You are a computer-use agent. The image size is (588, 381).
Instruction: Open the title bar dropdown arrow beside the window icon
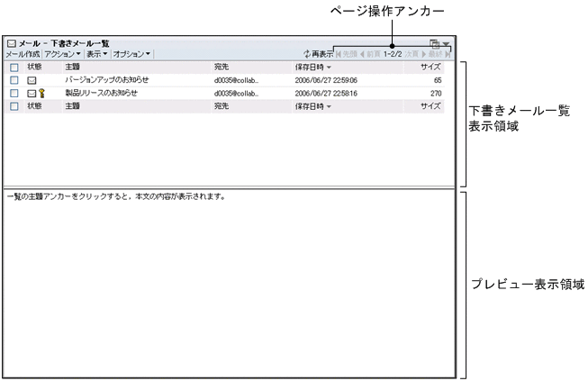[x=446, y=44]
